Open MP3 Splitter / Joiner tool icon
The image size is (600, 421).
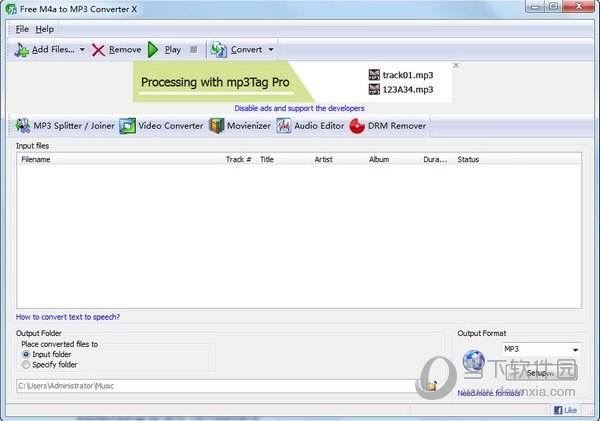tap(23, 126)
